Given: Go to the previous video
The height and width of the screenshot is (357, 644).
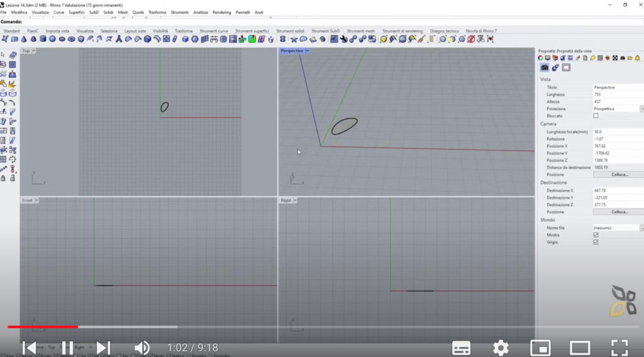Looking at the screenshot, I should [29, 348].
